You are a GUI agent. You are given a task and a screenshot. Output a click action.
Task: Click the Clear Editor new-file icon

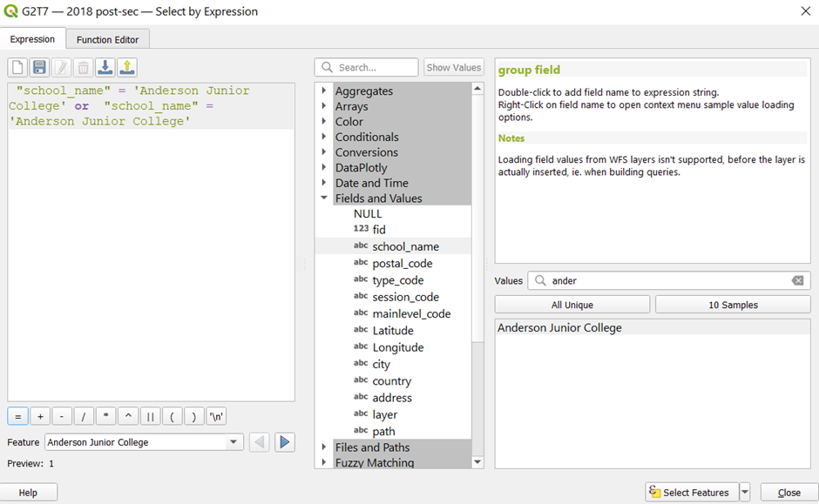coord(17,68)
